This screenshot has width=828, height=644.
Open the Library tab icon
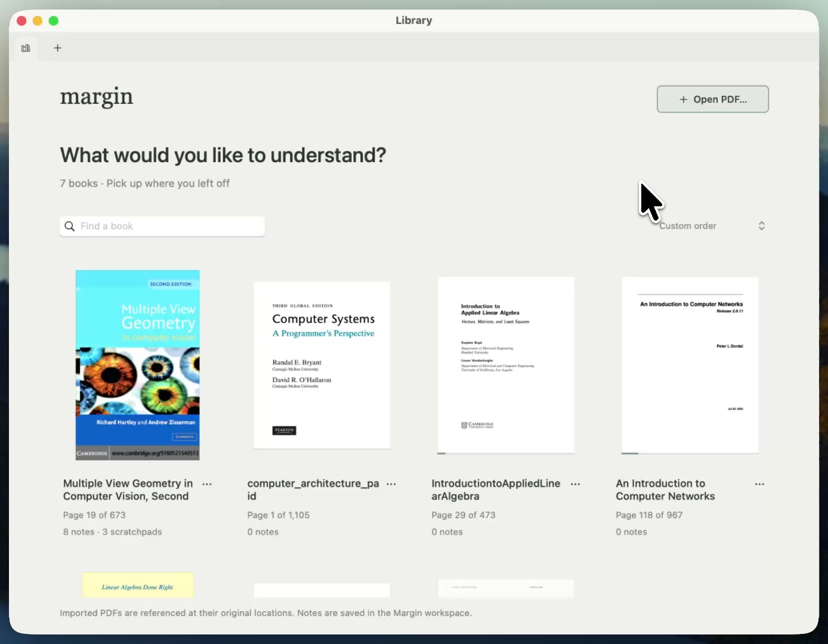tap(26, 48)
